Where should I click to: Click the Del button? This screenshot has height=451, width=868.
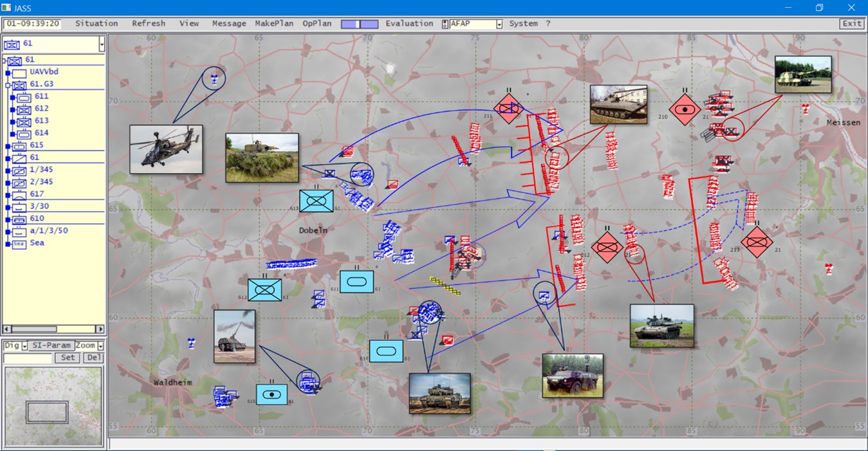coord(94,358)
